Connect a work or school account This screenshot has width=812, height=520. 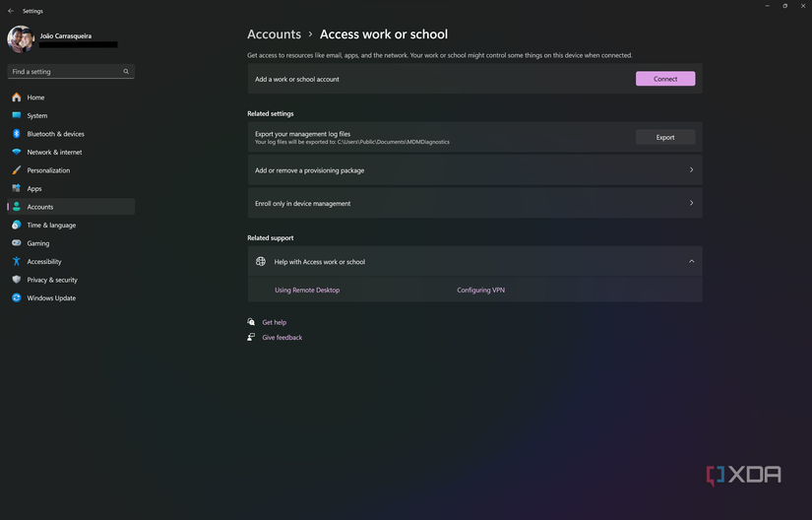click(665, 79)
